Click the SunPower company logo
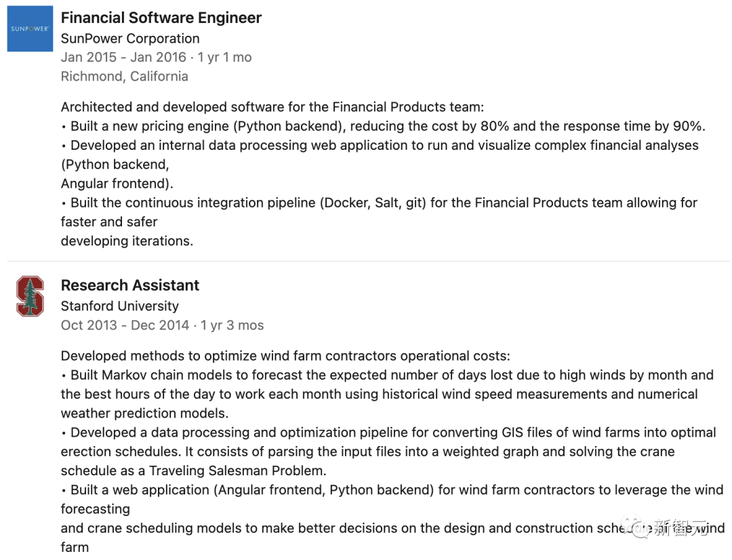The width and height of the screenshot is (732, 560). coord(30,29)
